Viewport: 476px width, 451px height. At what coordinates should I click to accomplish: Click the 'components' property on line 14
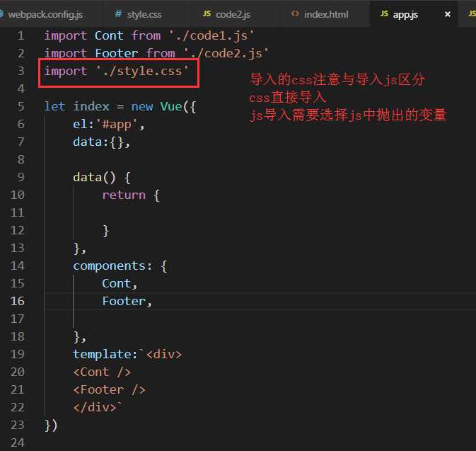click(109, 266)
